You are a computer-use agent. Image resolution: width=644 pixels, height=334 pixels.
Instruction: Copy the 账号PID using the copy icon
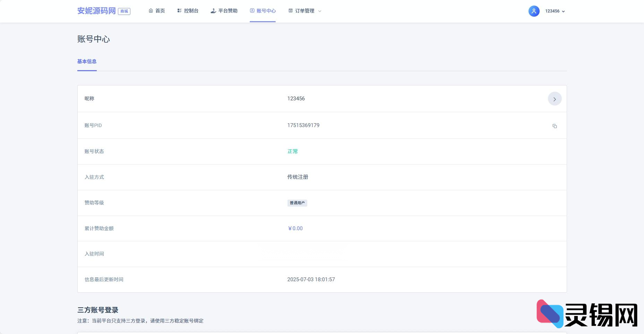(x=555, y=126)
